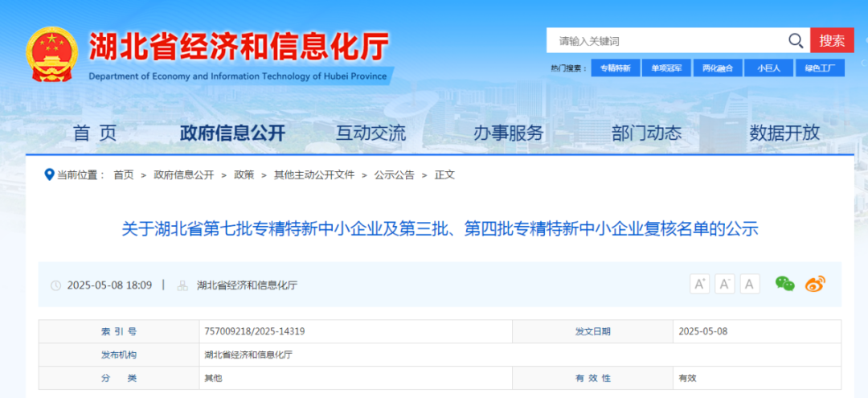Open 数据开放 in the main menu
Viewport: 868px width, 398px height.
(784, 133)
